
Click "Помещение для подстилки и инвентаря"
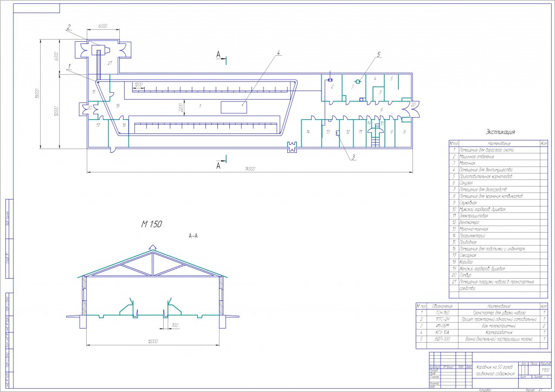coord(492,249)
